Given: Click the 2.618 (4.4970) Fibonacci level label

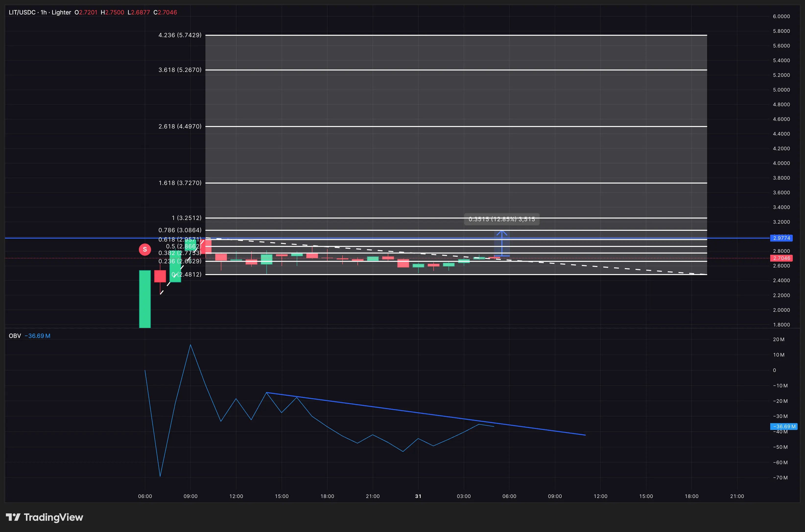Looking at the screenshot, I should coord(180,127).
